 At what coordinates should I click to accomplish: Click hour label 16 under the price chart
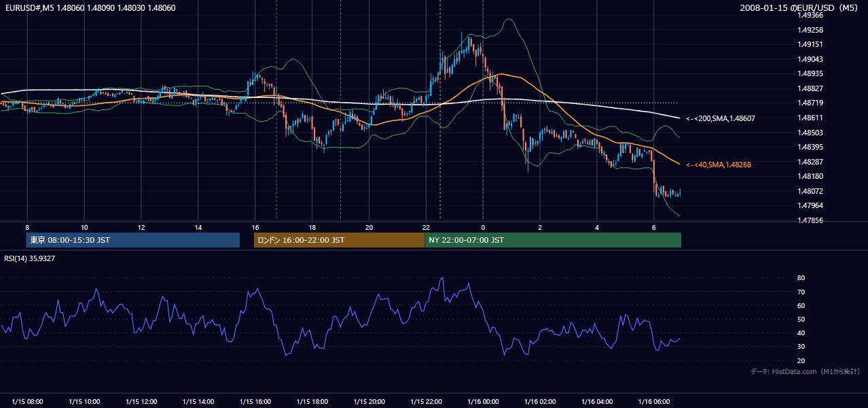coord(255,227)
